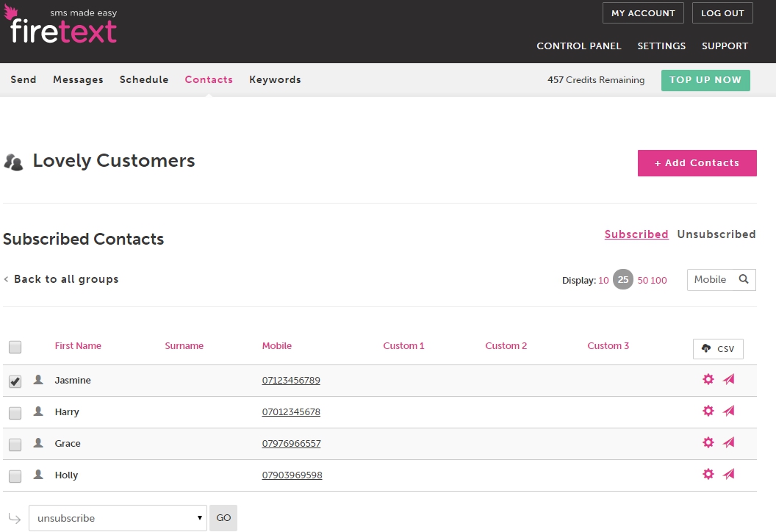Open settings gear for Harry
The image size is (776, 532).
tap(708, 411)
